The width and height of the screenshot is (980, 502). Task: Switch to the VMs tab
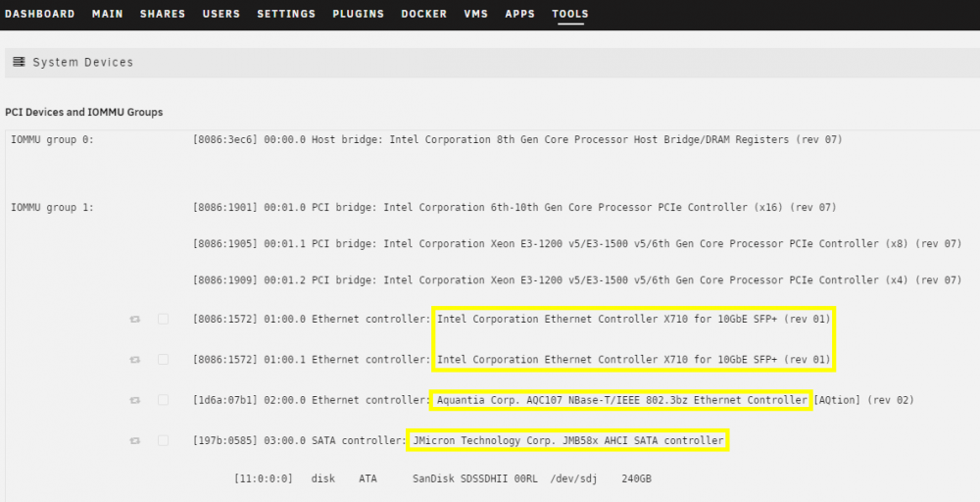coord(475,14)
